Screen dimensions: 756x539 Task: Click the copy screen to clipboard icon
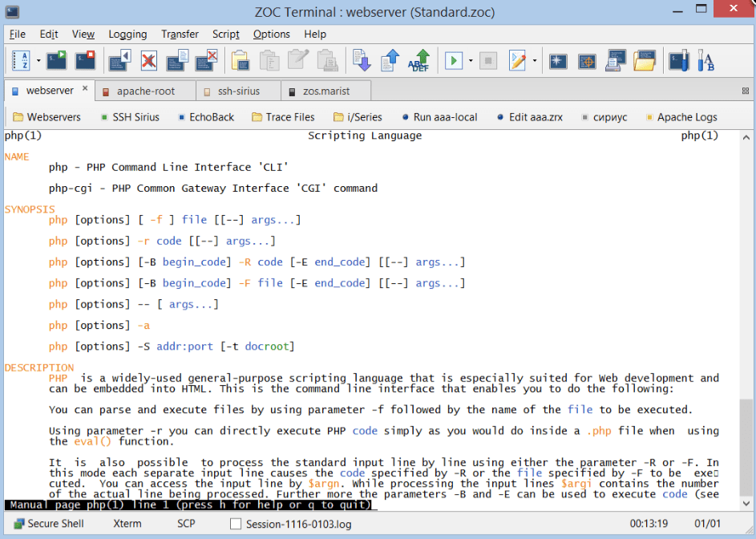(177, 61)
